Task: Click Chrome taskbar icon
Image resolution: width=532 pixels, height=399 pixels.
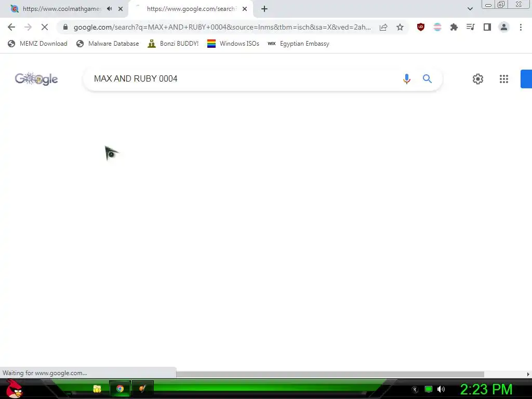Action: pos(120,389)
